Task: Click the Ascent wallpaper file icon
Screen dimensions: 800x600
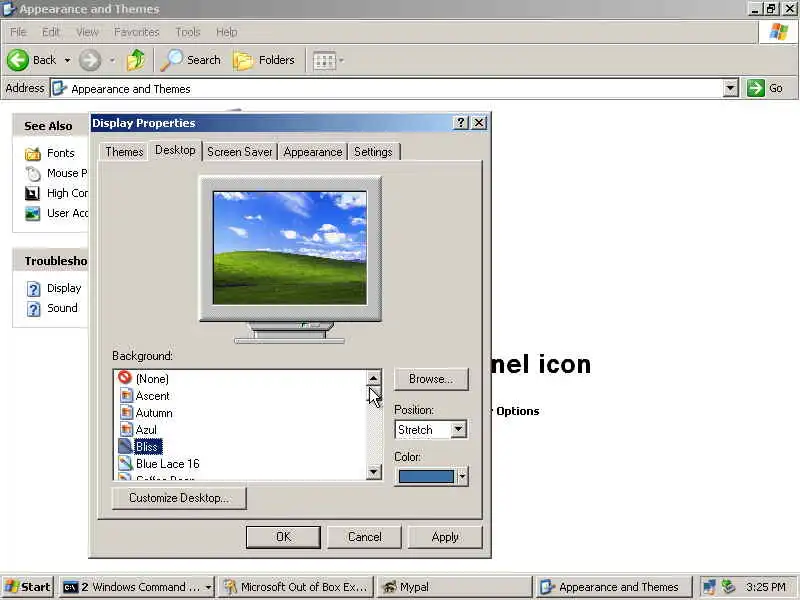Action: [x=126, y=395]
